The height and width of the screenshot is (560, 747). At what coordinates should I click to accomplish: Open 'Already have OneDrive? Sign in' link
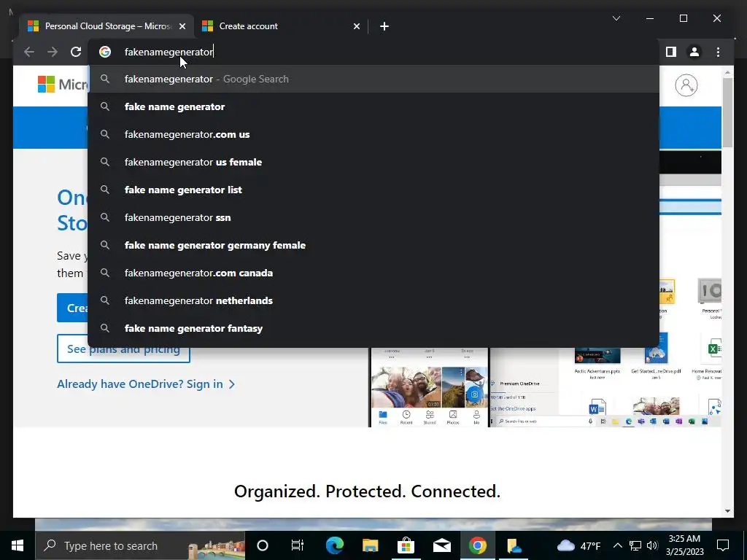click(x=146, y=384)
